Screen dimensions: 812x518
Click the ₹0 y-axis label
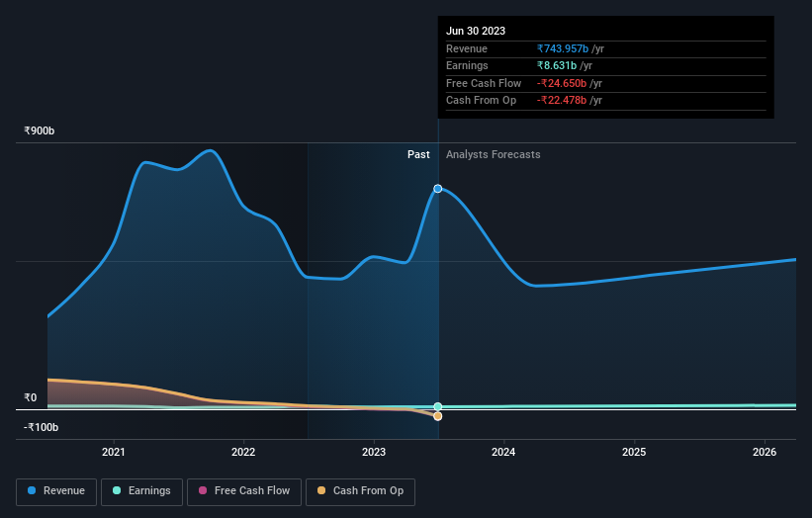coord(31,398)
